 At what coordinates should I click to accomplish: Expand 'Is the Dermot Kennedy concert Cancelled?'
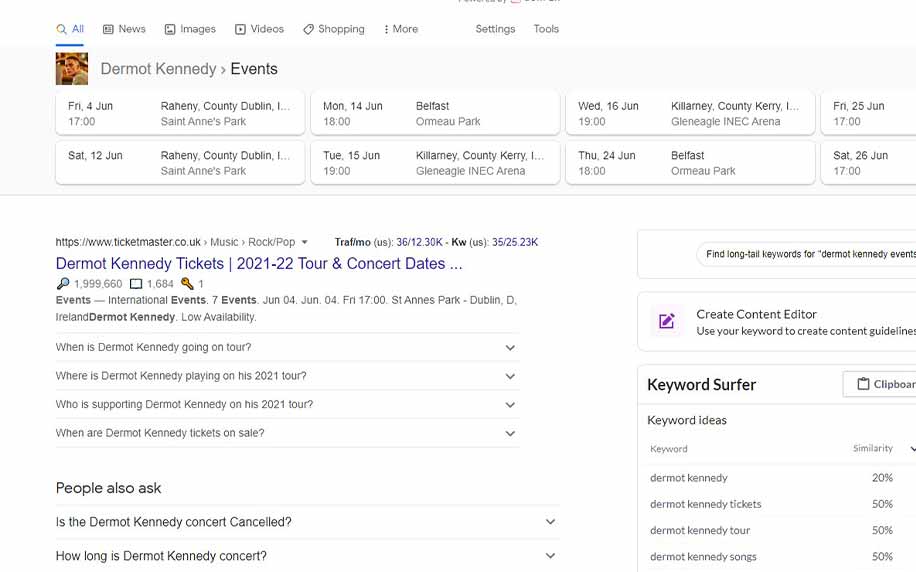550,522
